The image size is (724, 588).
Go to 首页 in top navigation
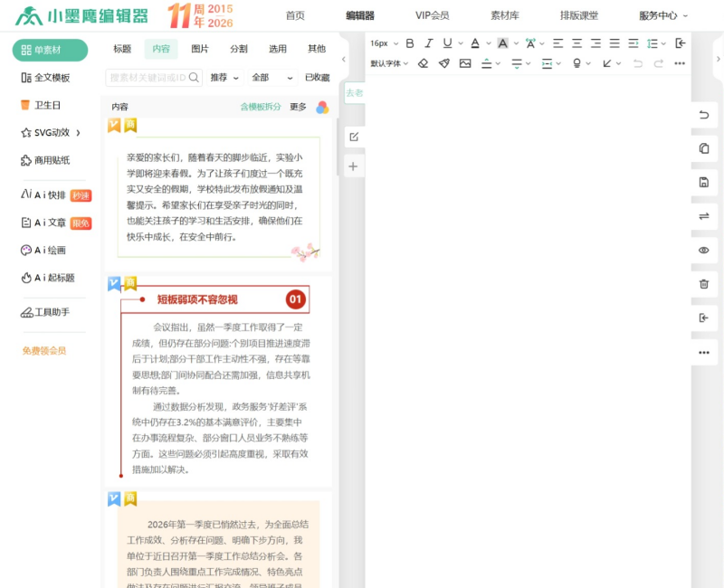[295, 15]
